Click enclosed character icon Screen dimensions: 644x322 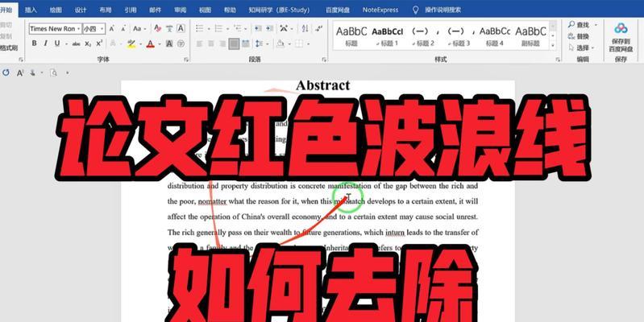click(181, 43)
